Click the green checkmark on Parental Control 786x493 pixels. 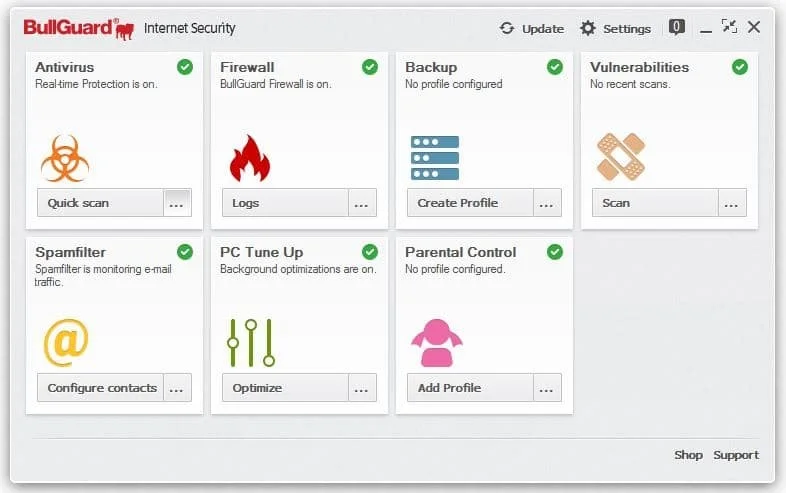pyautogui.click(x=555, y=252)
